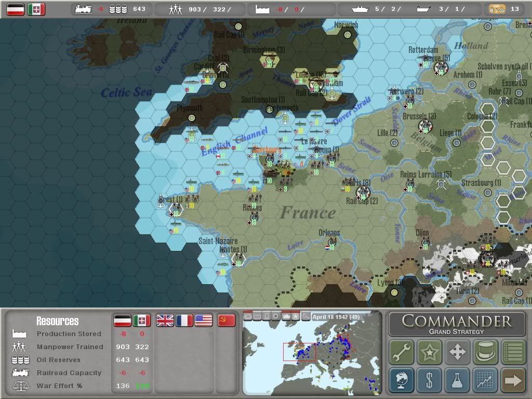Click the "Resources" panel heading
This screenshot has width=532, height=399.
point(57,321)
